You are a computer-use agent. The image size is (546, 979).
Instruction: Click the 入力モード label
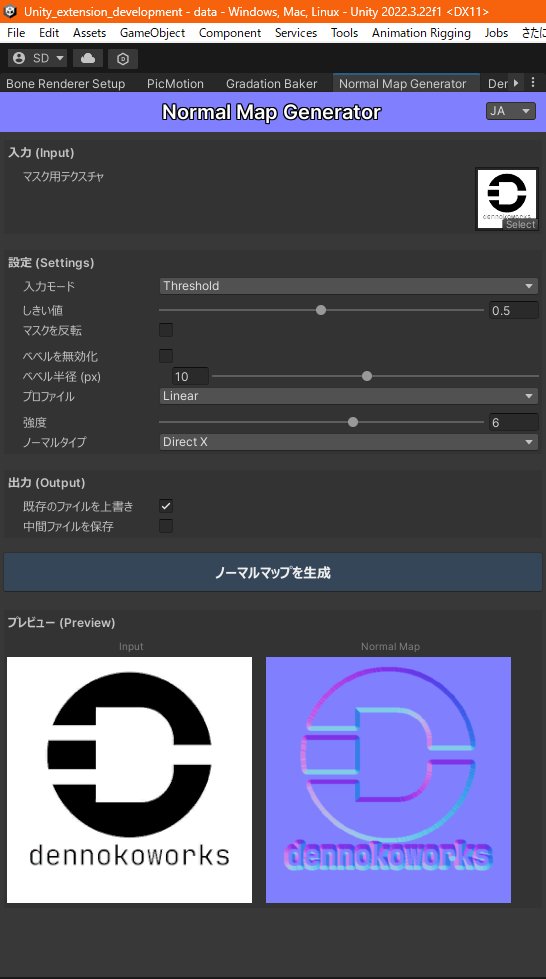tap(49, 287)
